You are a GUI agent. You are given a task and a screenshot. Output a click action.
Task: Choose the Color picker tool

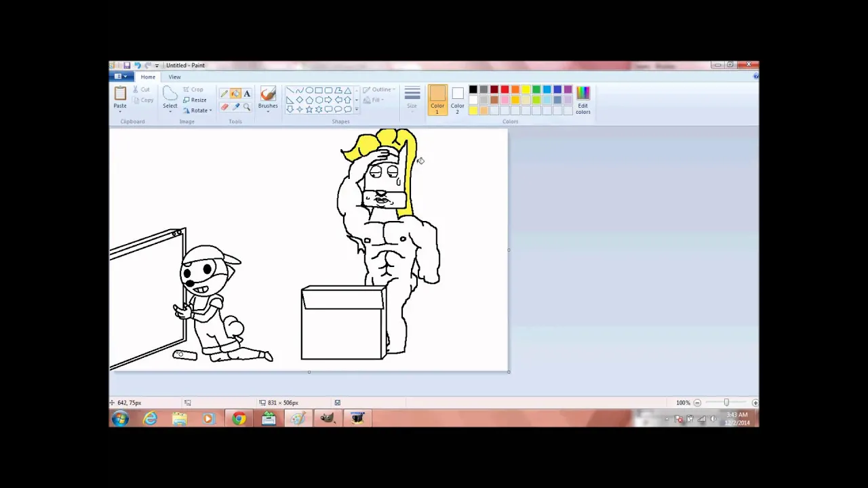[x=235, y=107]
